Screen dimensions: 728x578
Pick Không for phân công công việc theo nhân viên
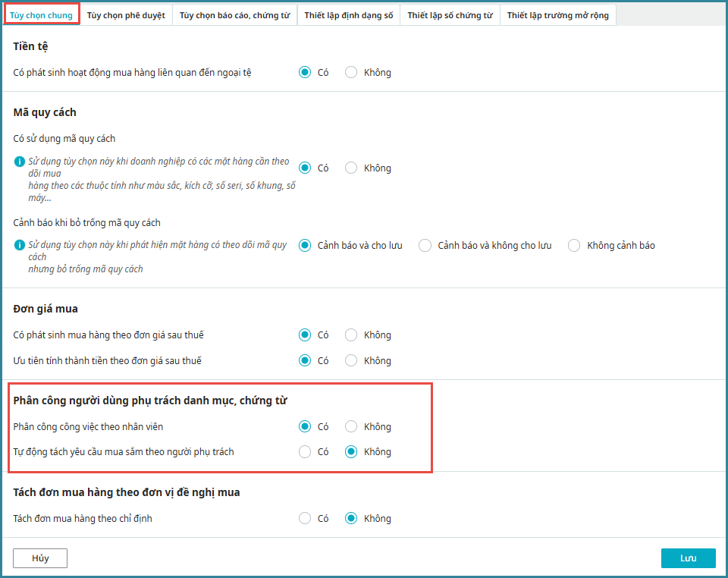pos(351,426)
